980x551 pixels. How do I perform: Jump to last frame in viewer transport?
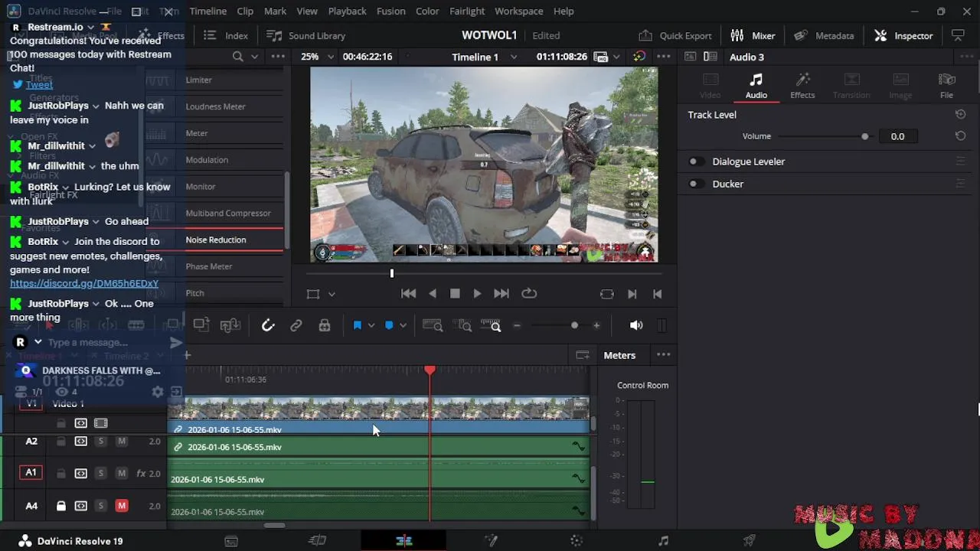(x=501, y=293)
